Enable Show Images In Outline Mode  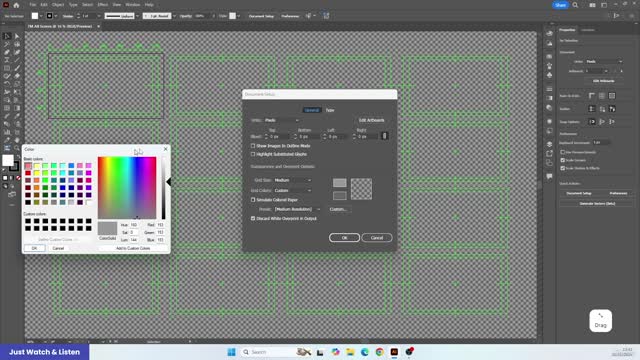click(x=253, y=146)
